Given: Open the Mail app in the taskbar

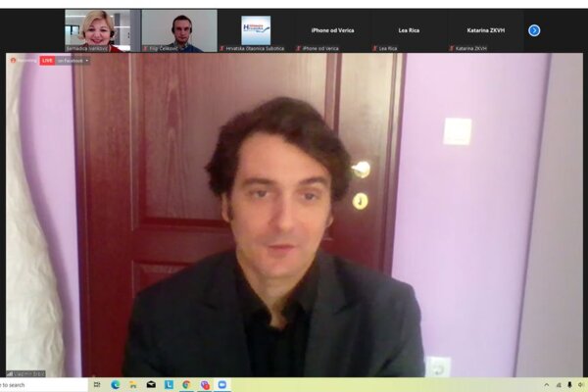Looking at the screenshot, I should tap(151, 385).
